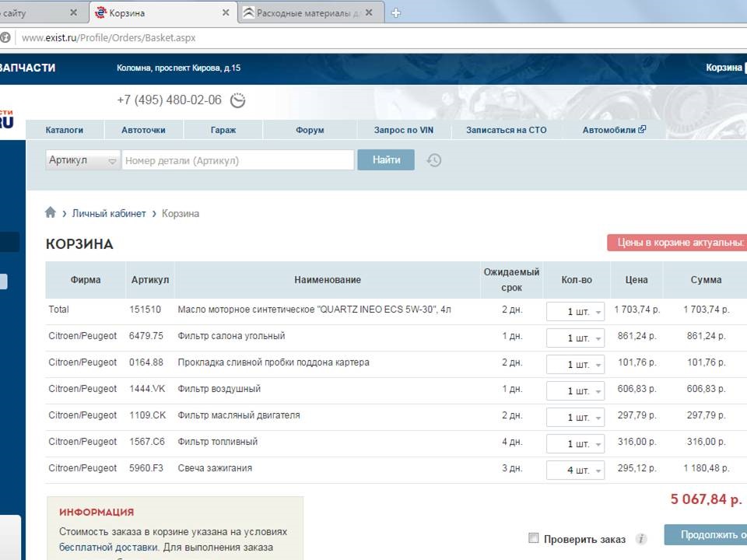Image resolution: width=747 pixels, height=560 pixels.
Task: Click article number 1444.VK
Action: (x=147, y=389)
